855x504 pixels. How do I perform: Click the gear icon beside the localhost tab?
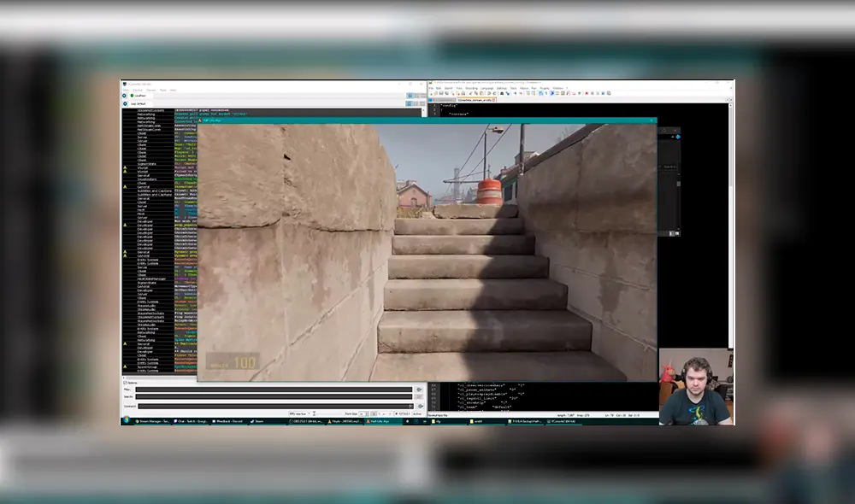click(125, 95)
